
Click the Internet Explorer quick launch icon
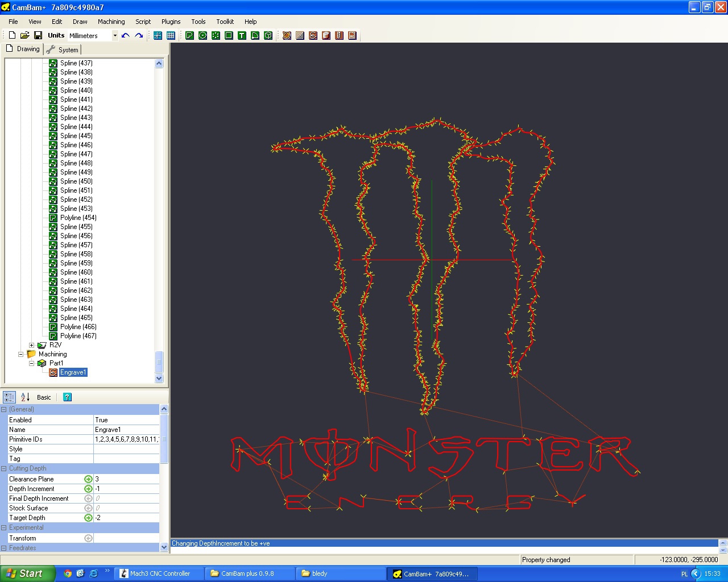click(93, 573)
